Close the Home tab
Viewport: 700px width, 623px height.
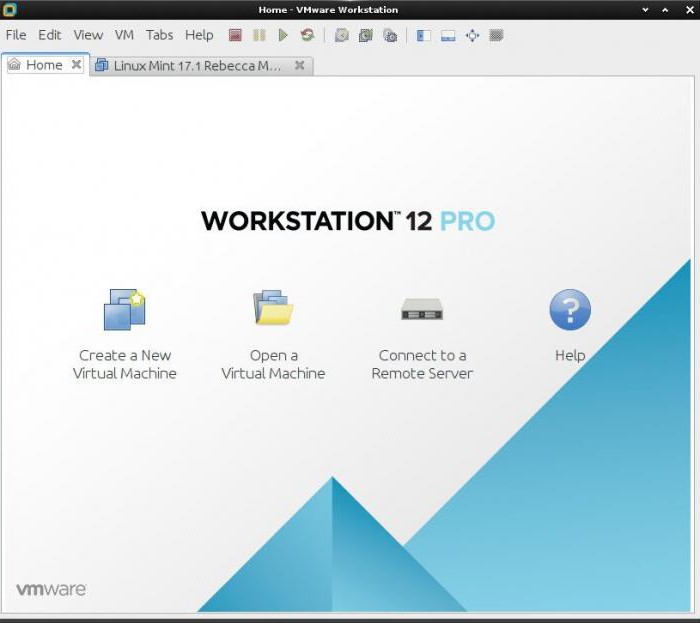(76, 65)
